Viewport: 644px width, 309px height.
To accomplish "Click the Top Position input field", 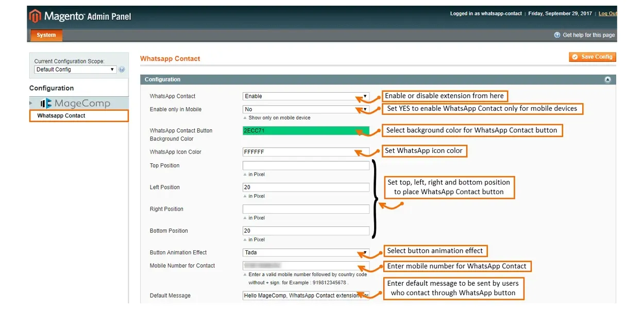I will click(x=306, y=166).
